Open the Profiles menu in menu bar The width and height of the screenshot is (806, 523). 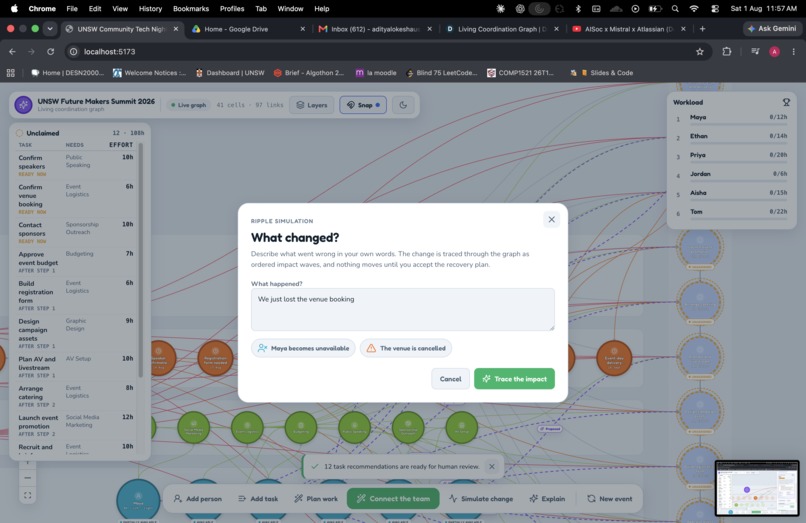232,9
